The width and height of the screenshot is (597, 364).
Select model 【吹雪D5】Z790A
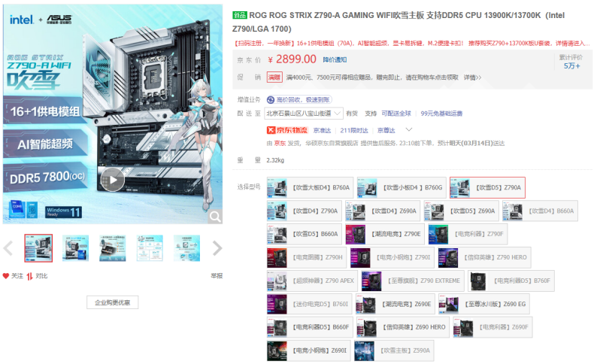click(x=487, y=188)
